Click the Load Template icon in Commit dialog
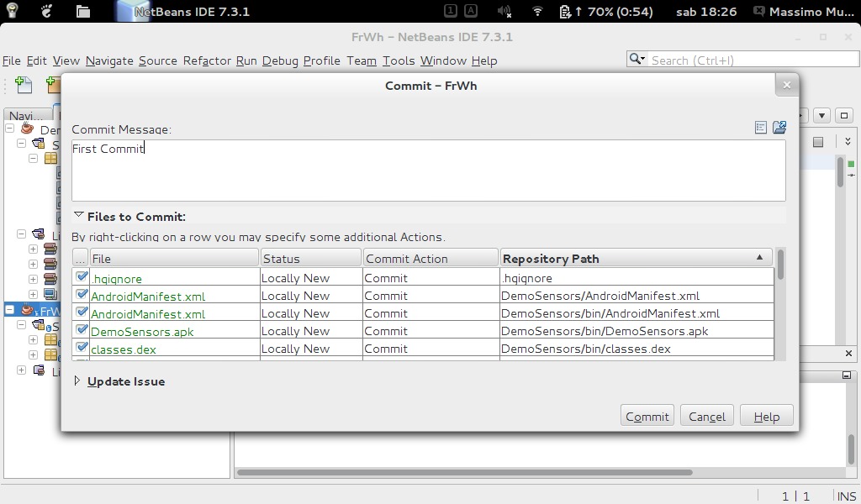 click(779, 127)
